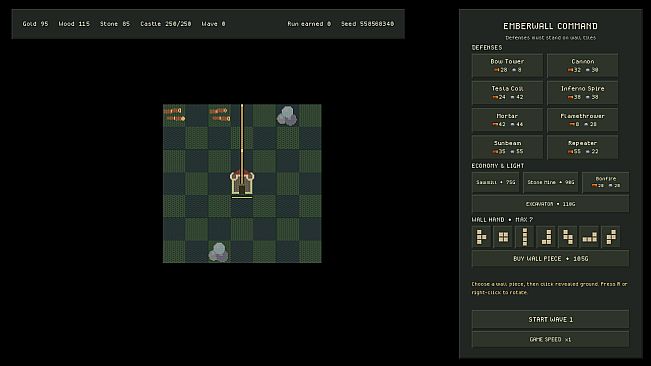Buy the Excavator for 110G
651x366 pixels.
tap(551, 204)
